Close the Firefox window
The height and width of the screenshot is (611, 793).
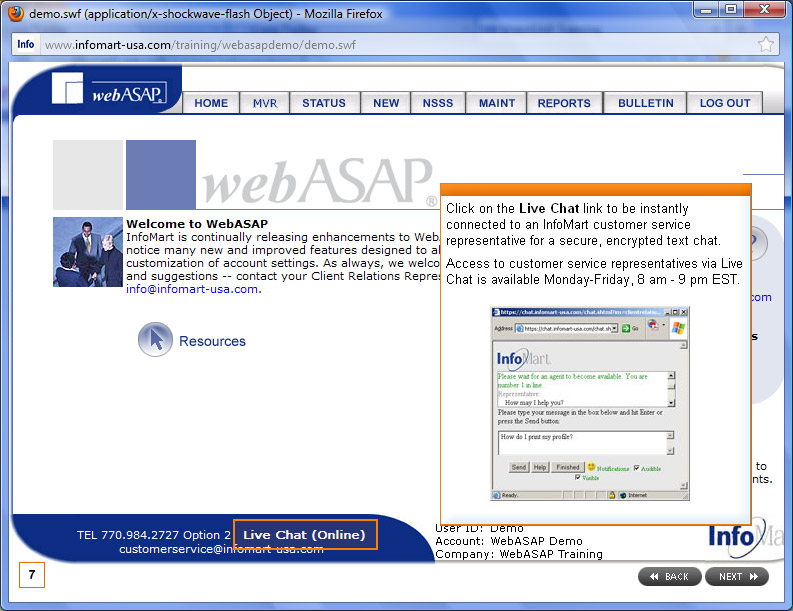coord(764,9)
